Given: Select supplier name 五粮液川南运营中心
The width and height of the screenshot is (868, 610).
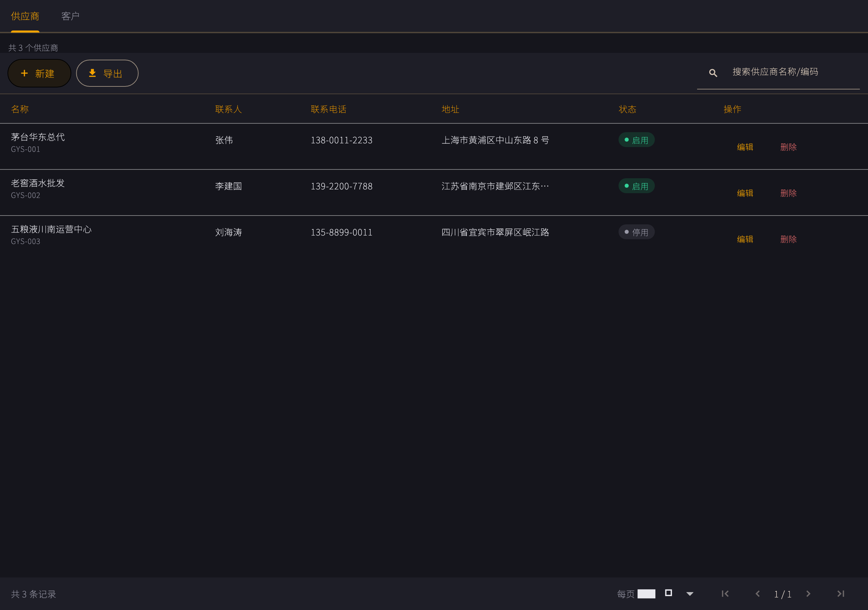Looking at the screenshot, I should pos(52,229).
